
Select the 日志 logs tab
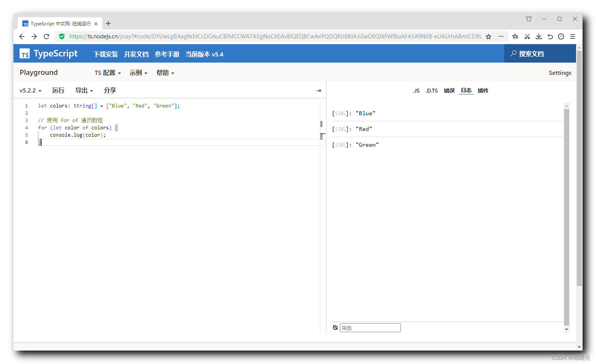point(466,91)
